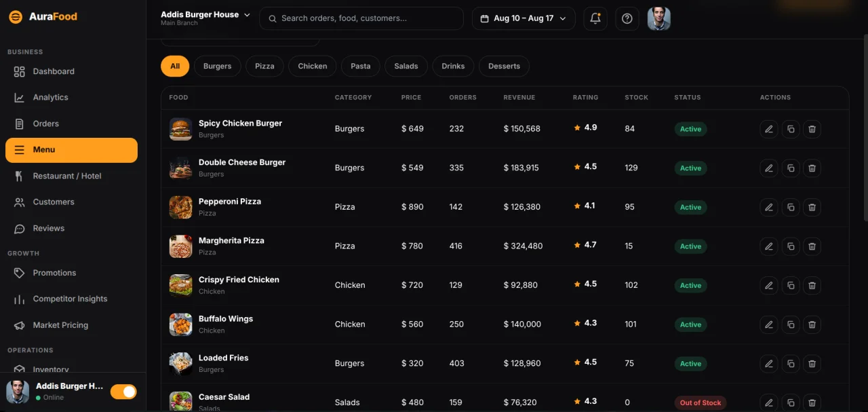Open the user profile avatar in the top bar
868x412 pixels.
pos(659,18)
